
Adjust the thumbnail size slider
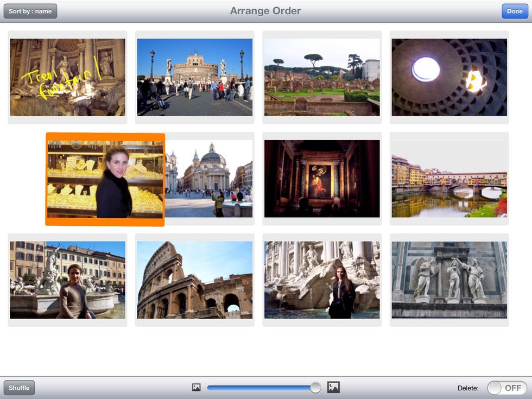pos(315,387)
